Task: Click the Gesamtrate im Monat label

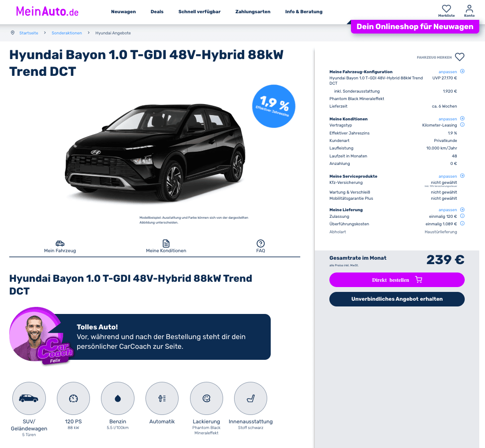Action: coord(358,258)
